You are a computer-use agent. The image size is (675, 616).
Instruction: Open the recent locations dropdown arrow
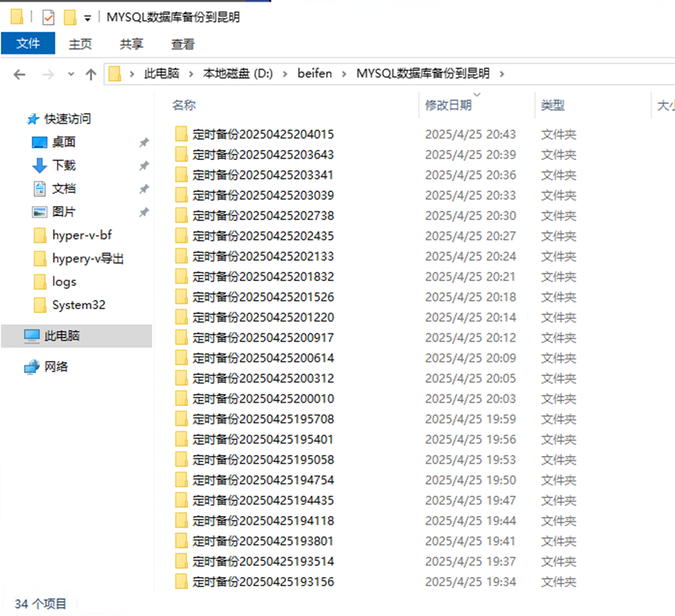pyautogui.click(x=71, y=74)
